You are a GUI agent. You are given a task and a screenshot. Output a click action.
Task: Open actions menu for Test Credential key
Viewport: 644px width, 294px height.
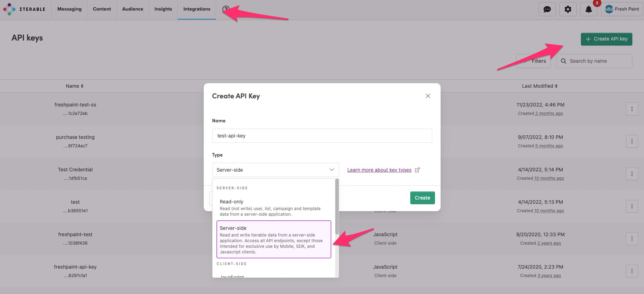coord(632,174)
